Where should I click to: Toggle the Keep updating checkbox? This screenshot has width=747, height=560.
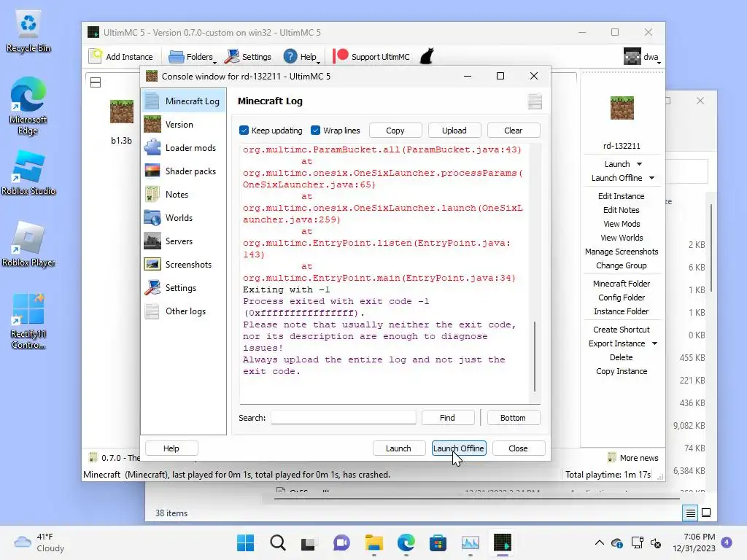tap(244, 131)
